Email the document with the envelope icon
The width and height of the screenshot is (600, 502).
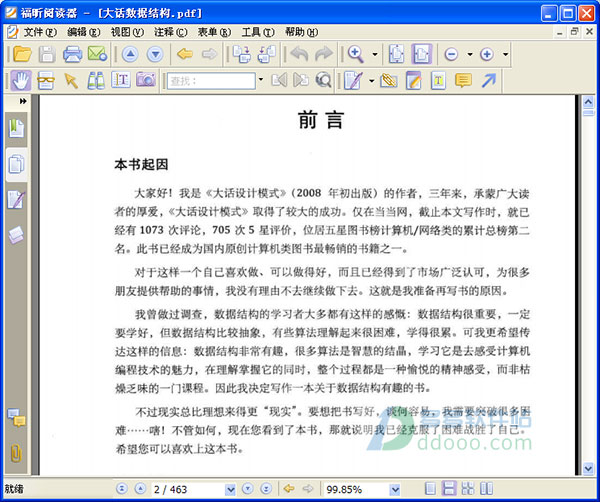(97, 54)
